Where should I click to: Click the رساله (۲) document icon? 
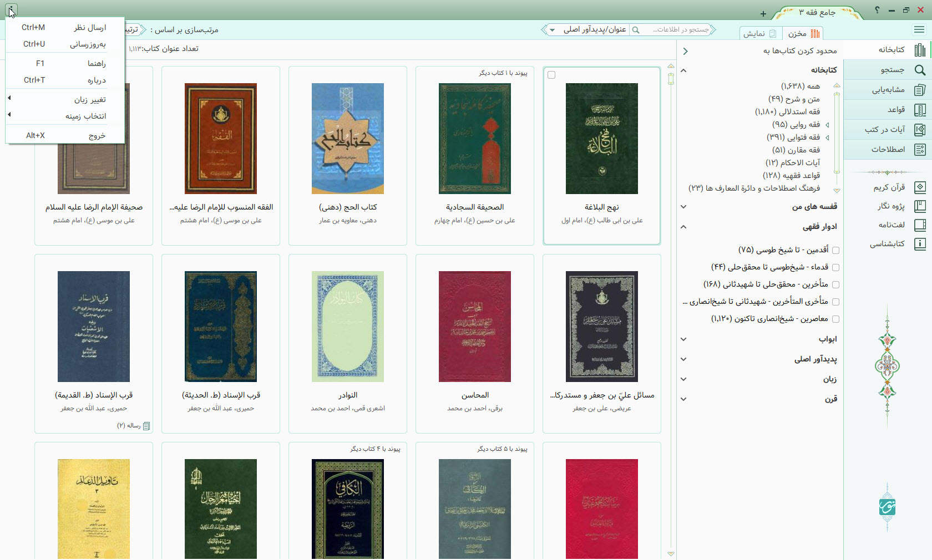point(146,426)
